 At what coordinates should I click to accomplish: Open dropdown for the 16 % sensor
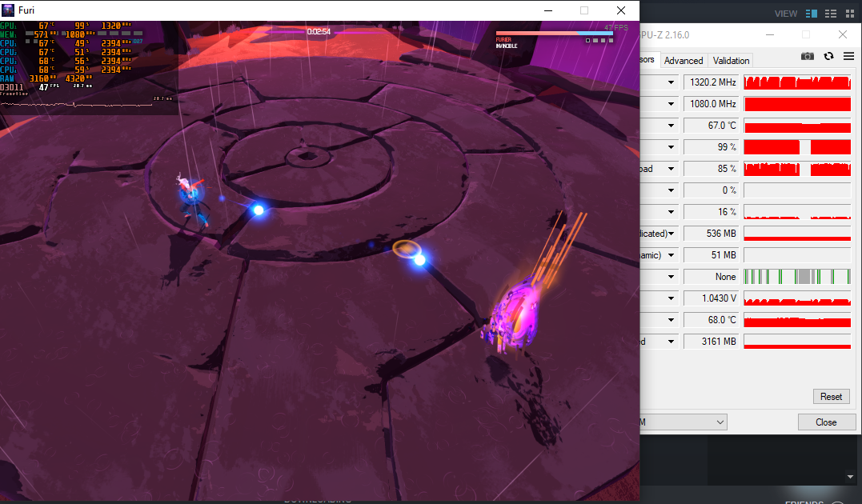tap(671, 212)
